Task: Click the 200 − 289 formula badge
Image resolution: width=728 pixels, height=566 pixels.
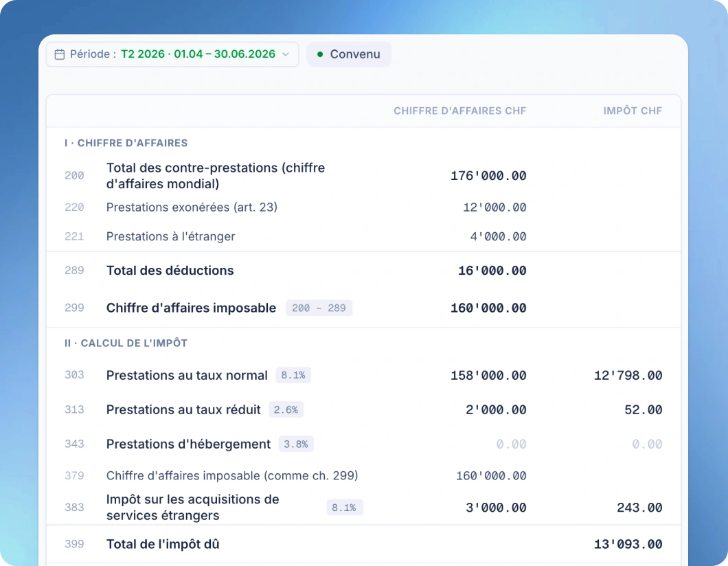Action: tap(319, 308)
